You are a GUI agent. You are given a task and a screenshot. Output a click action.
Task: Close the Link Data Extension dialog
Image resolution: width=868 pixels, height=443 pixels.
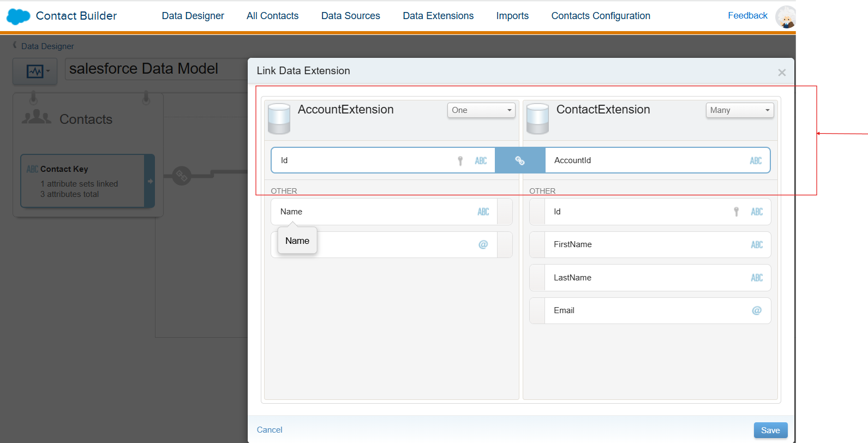[x=781, y=73]
